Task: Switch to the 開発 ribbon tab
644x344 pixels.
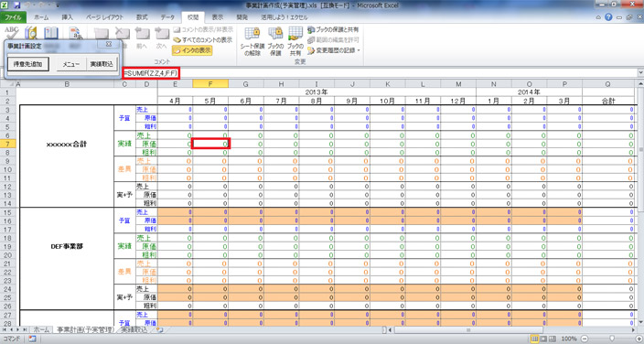Action: pos(241,17)
